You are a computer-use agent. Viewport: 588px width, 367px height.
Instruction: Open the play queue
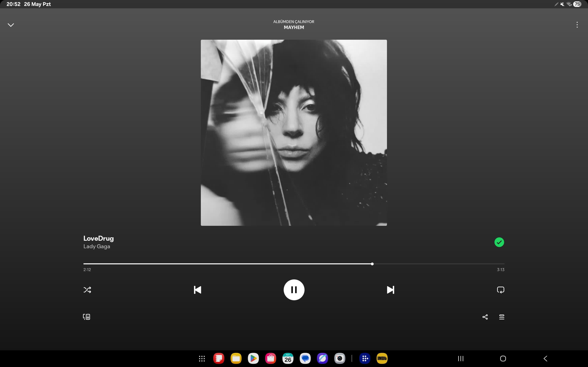click(x=502, y=317)
